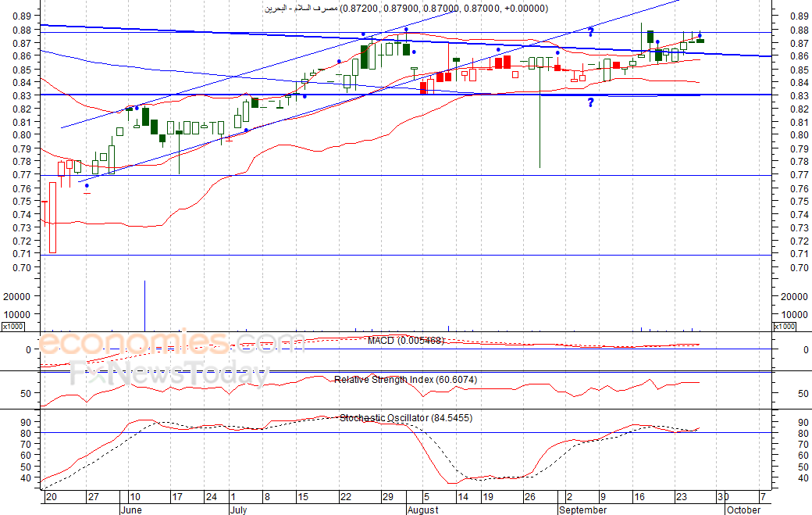The image size is (812, 515).
Task: Click the x1000 box on the right axis
Action: [x=784, y=327]
